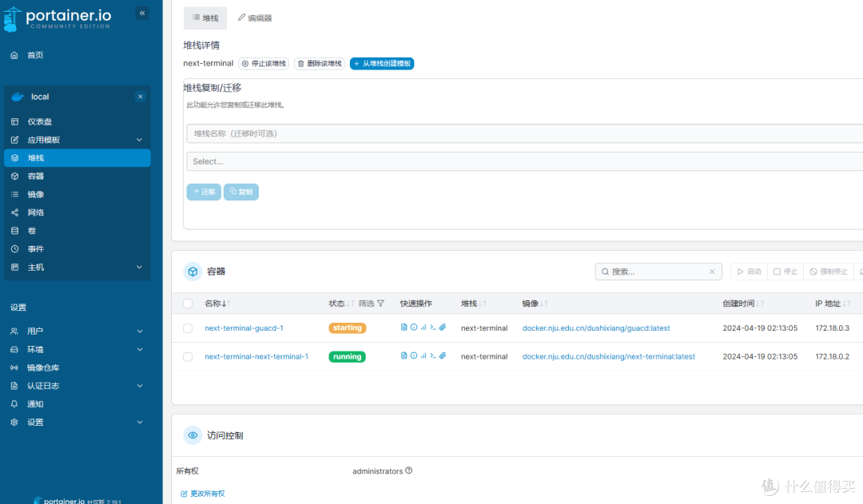
Task: Click the 启动 start button
Action: tap(749, 272)
